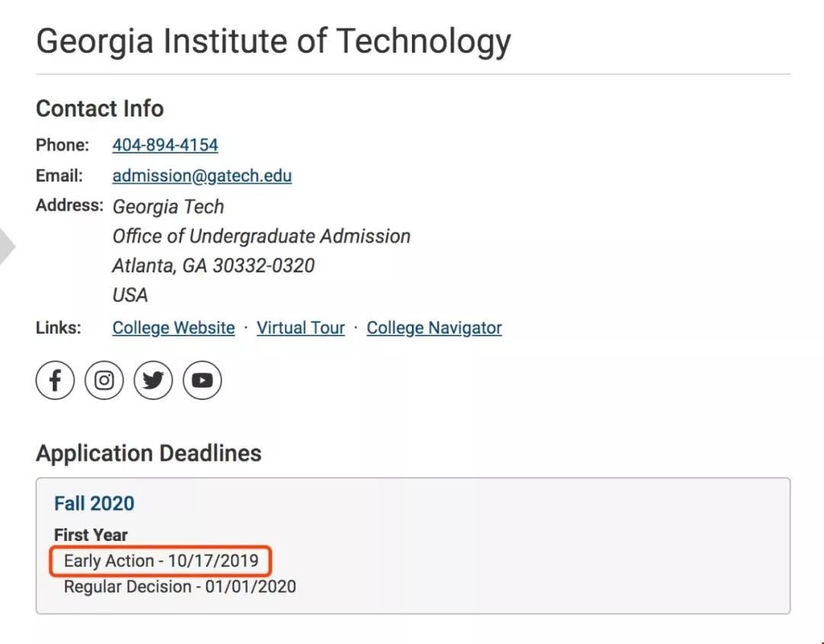Select Regular Decision 01/01/2020 deadline
824x644 pixels.
pos(180,586)
